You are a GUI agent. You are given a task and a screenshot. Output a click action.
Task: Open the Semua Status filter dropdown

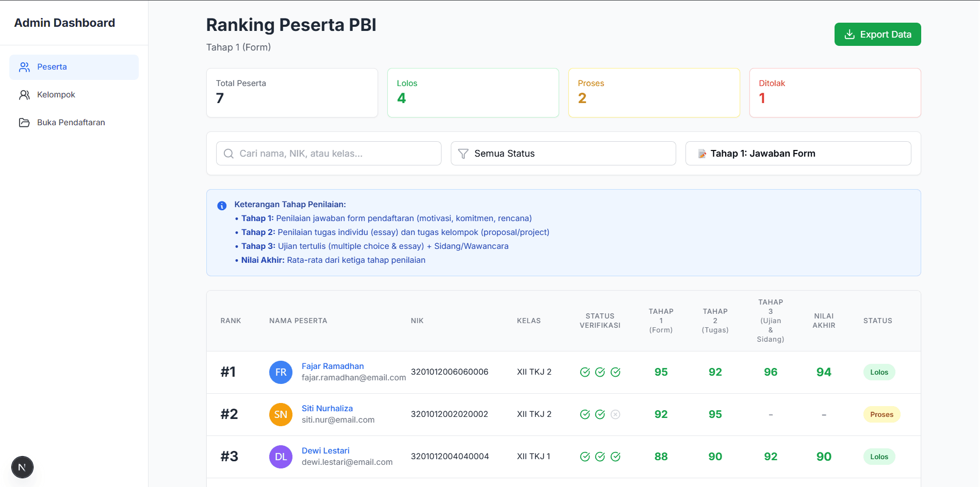(x=563, y=154)
